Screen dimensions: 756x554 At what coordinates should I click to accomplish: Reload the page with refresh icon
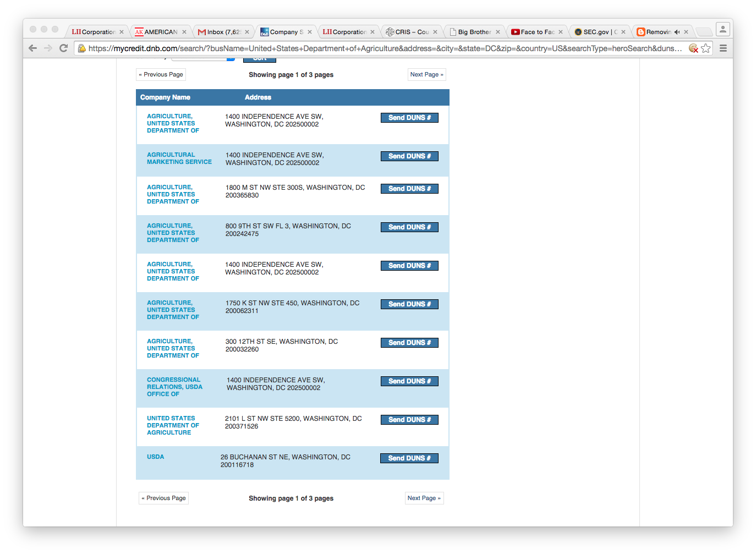[63, 48]
